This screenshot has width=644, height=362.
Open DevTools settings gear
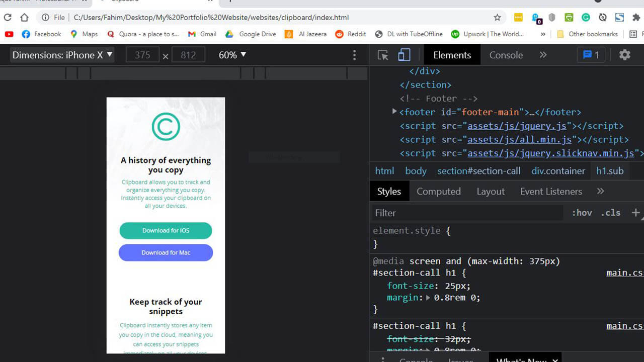pos(624,55)
